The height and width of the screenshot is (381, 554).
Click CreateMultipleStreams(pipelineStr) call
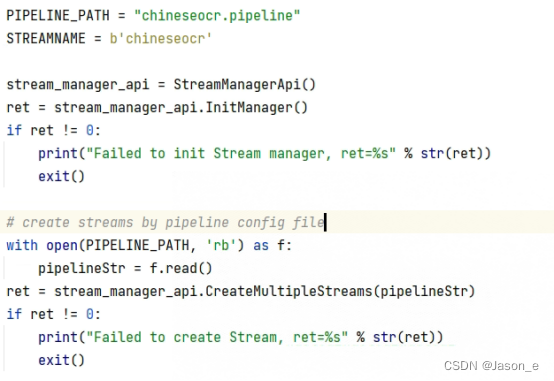340,291
